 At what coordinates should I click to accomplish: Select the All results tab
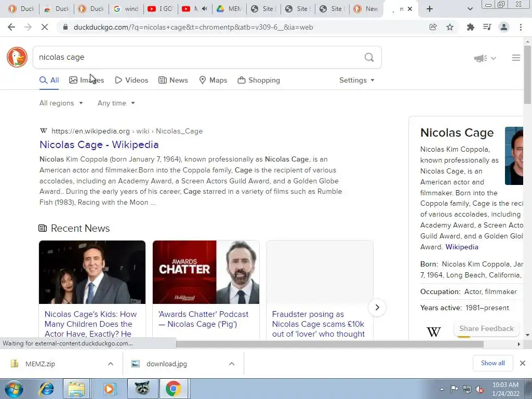click(x=49, y=81)
